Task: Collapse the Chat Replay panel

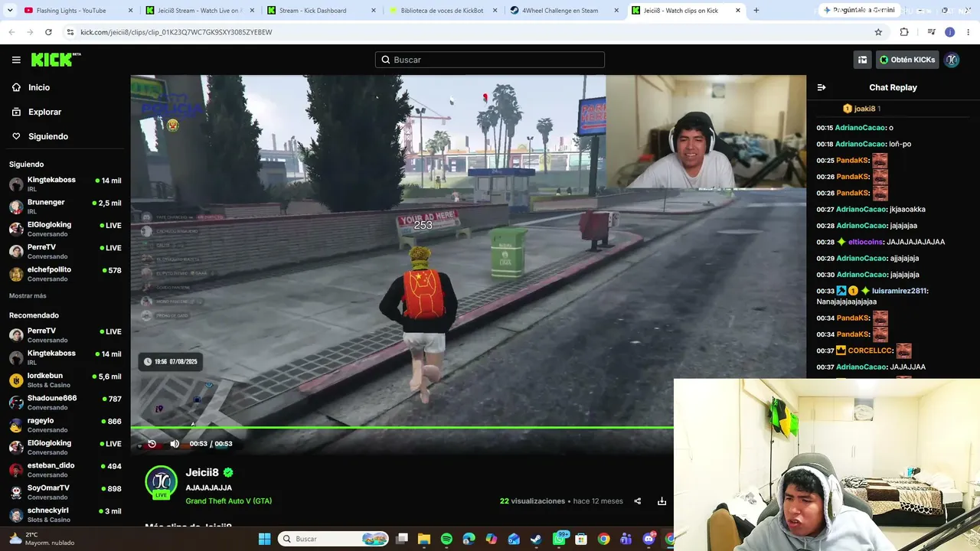Action: coord(822,87)
